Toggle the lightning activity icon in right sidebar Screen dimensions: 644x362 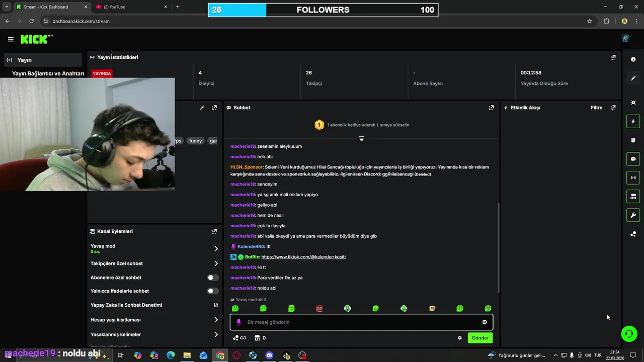pyautogui.click(x=633, y=121)
